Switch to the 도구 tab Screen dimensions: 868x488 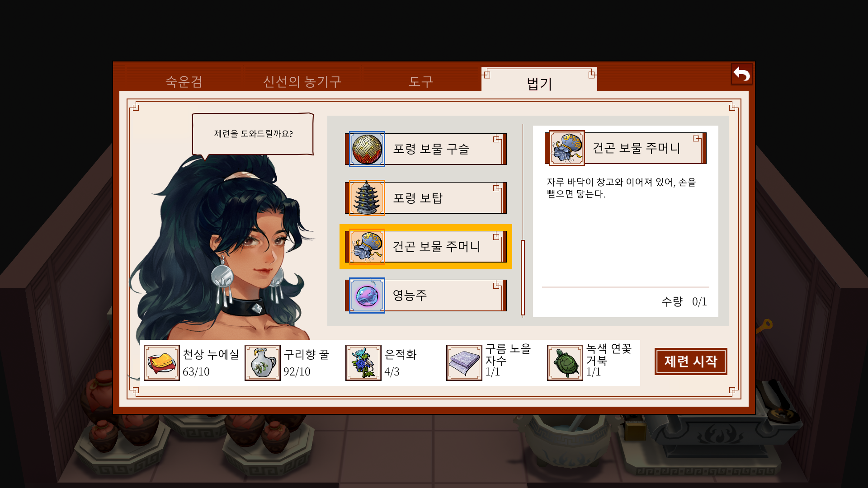(421, 81)
